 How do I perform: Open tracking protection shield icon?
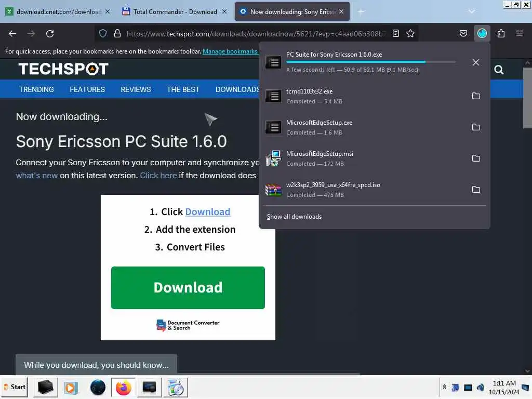103,33
